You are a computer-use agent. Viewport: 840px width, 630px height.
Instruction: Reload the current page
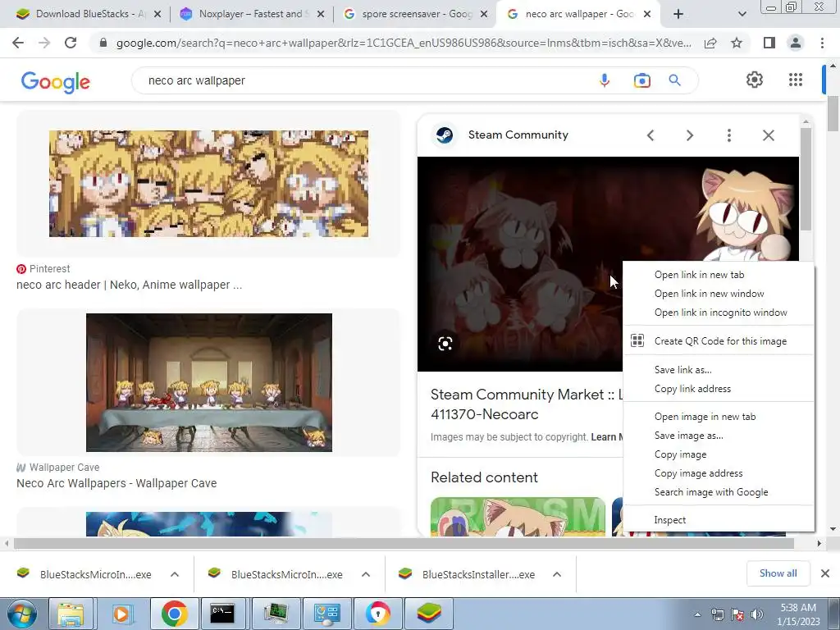(71, 43)
